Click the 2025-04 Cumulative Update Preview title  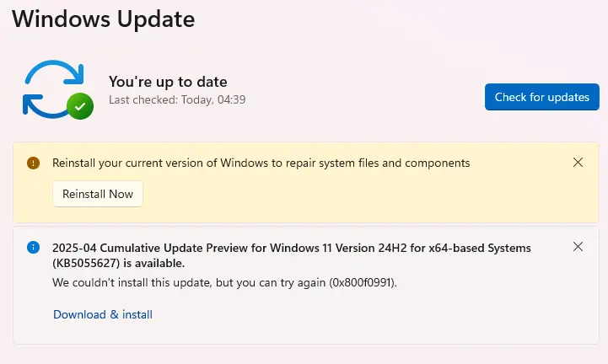click(x=292, y=248)
